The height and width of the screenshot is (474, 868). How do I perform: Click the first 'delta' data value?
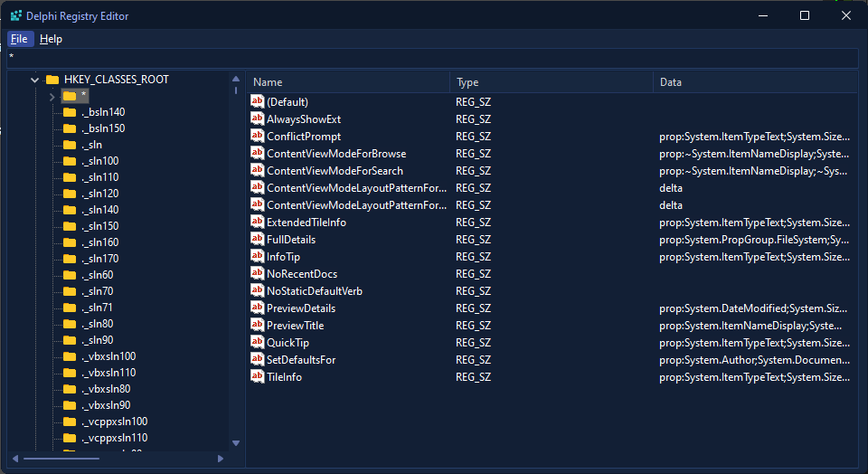(x=671, y=188)
